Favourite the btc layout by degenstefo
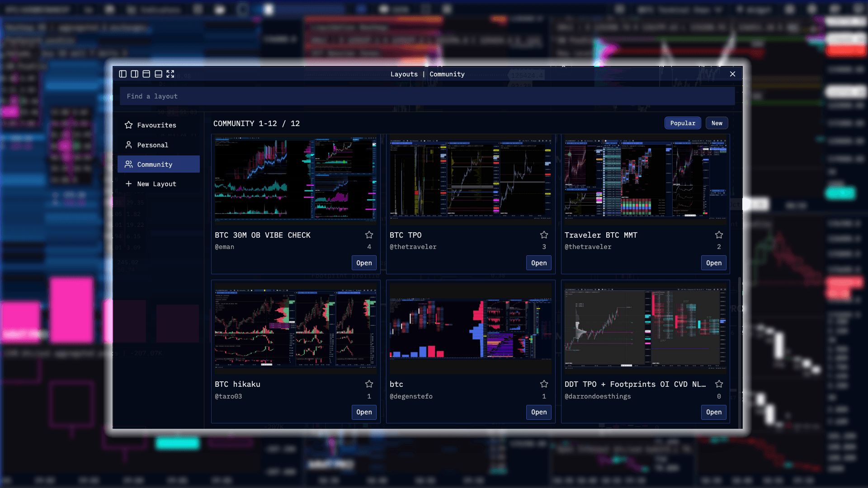The image size is (868, 488). point(544,384)
